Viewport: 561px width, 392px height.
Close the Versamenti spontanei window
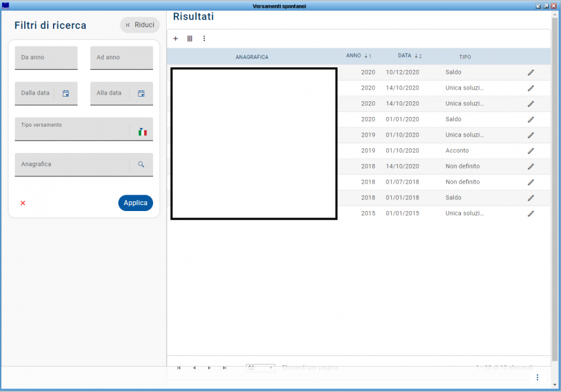click(x=554, y=6)
